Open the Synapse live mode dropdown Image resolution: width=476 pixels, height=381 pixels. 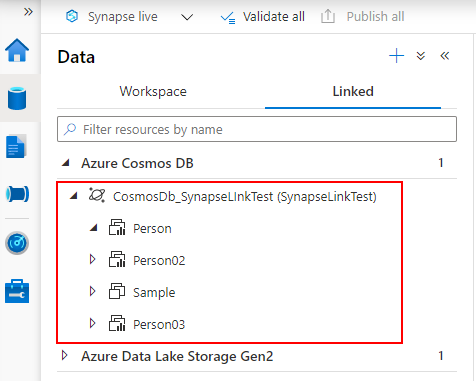[187, 17]
